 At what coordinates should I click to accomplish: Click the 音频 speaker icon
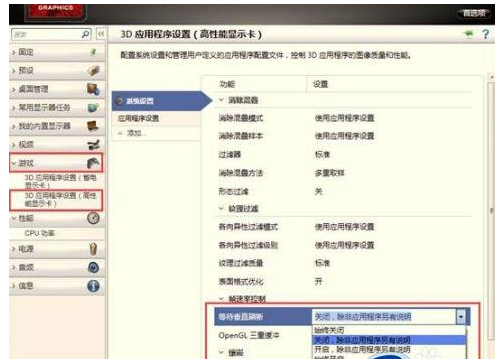click(93, 267)
